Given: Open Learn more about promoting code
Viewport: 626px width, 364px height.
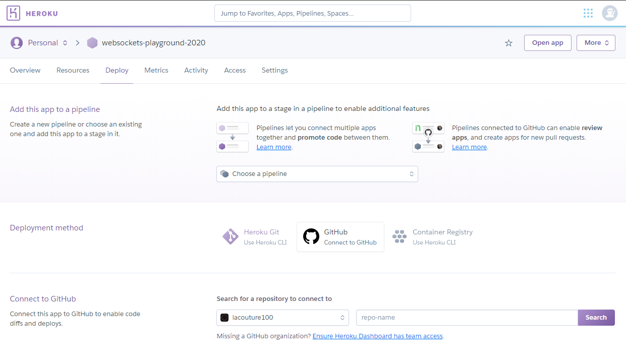Looking at the screenshot, I should pyautogui.click(x=274, y=147).
